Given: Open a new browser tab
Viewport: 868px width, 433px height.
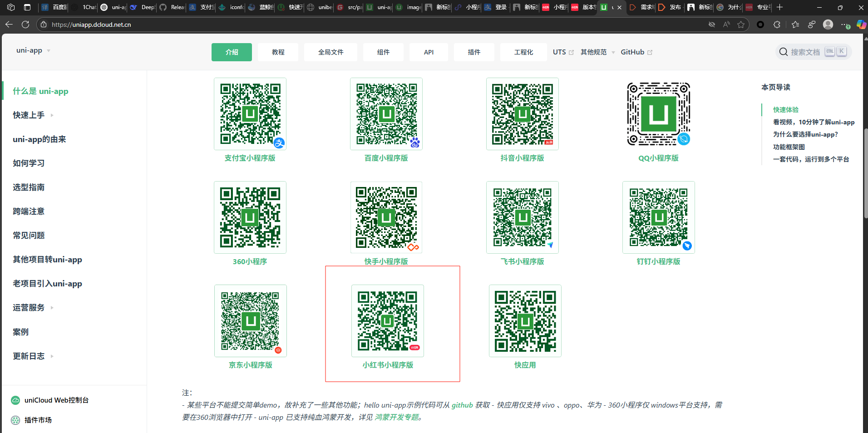Looking at the screenshot, I should click(779, 7).
